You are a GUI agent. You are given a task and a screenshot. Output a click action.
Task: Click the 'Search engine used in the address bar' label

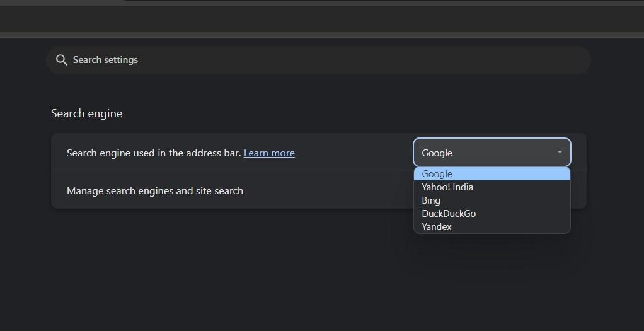[x=154, y=153]
